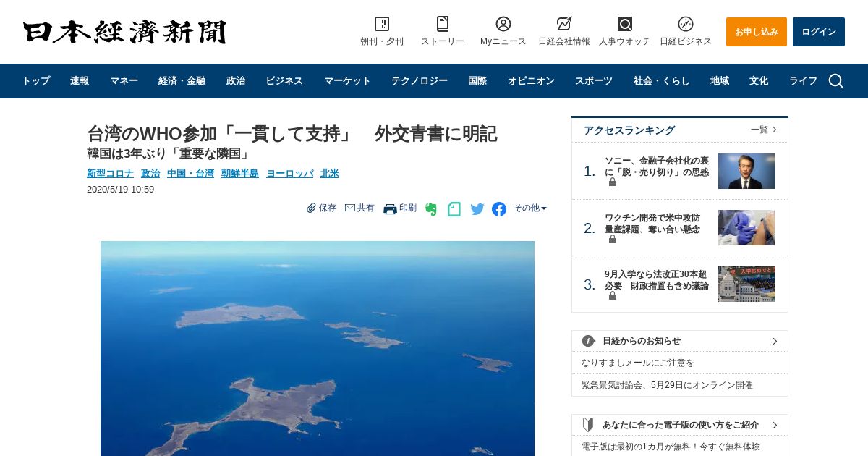This screenshot has width=868, height=456.
Task: Clip article to Evernote
Action: (x=431, y=209)
